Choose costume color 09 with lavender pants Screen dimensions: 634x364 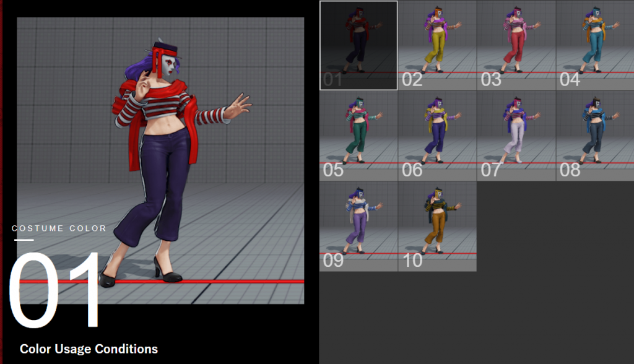(x=358, y=227)
